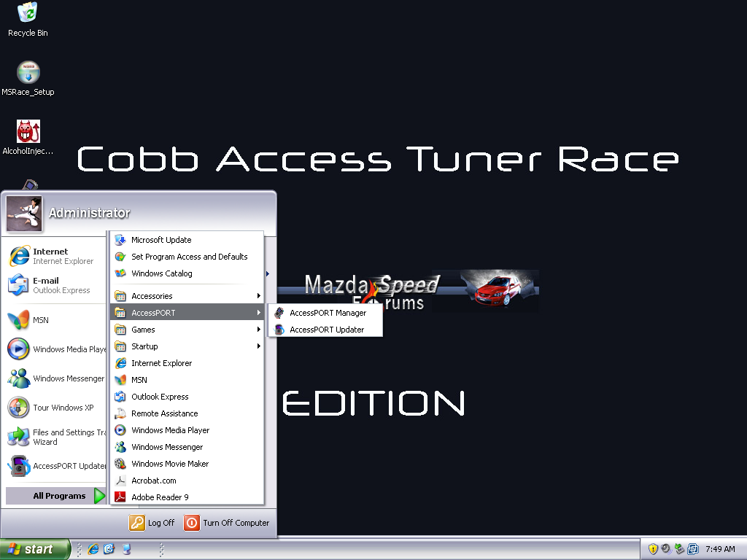Open Outlook Express from programs list
Image resolution: width=747 pixels, height=560 pixels.
click(187, 397)
